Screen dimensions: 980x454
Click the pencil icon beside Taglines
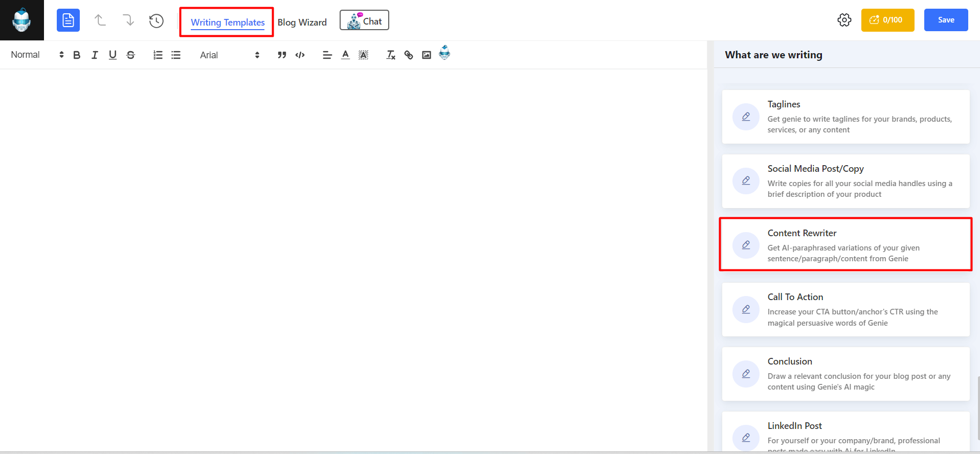746,117
